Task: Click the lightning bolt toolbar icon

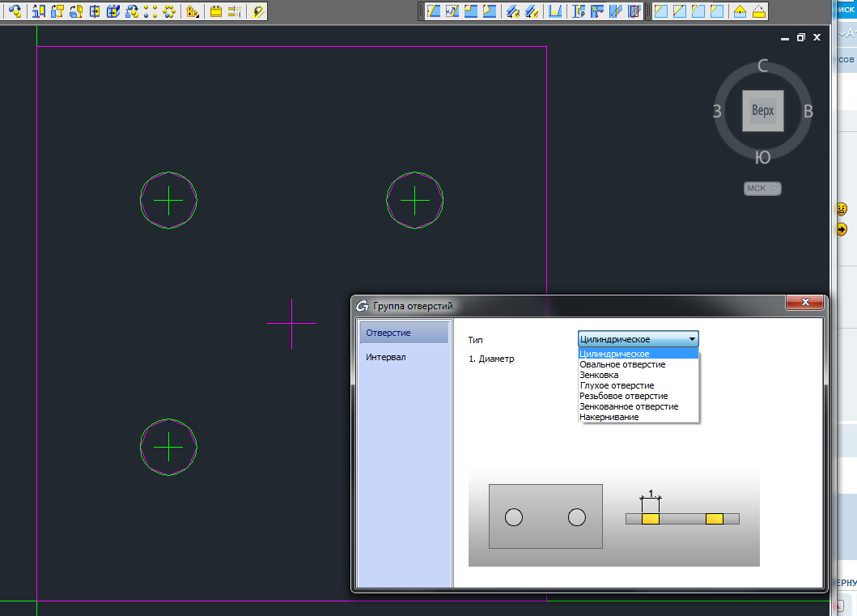Action: (258, 11)
